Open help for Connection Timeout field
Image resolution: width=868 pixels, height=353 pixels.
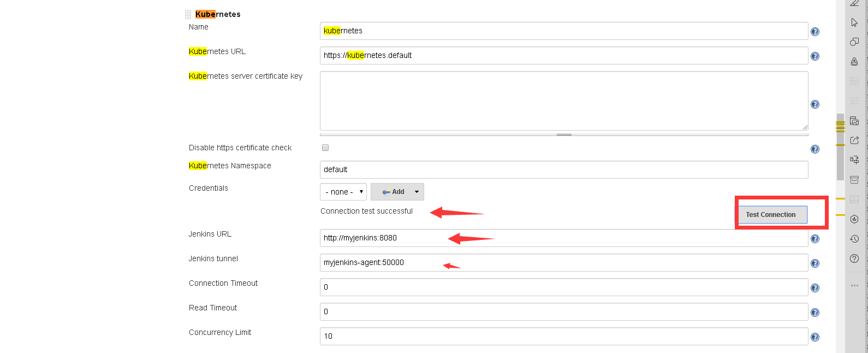815,288
